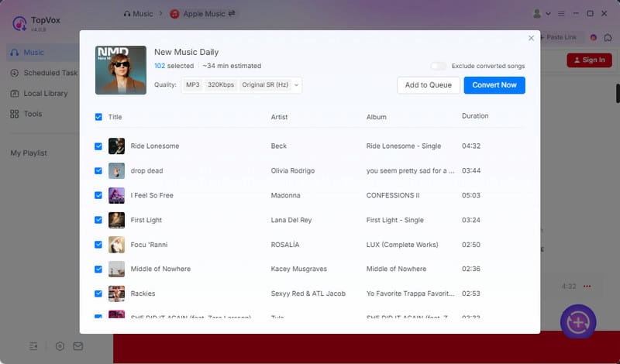Click the artist Sexyy Red & ATL Jacob
Image resolution: width=620 pixels, height=364 pixels.
308,294
